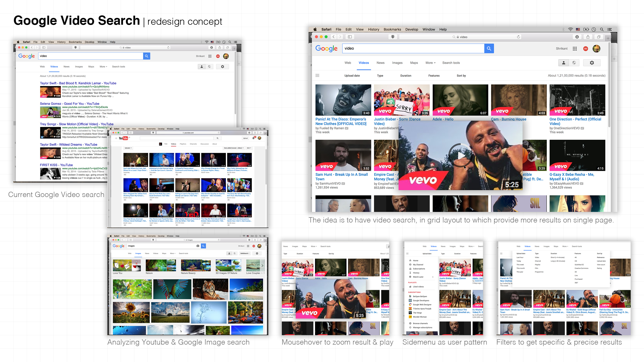The width and height of the screenshot is (644, 362).
Task: Click the YouTube logo in the YouTube window
Action: [123, 138]
